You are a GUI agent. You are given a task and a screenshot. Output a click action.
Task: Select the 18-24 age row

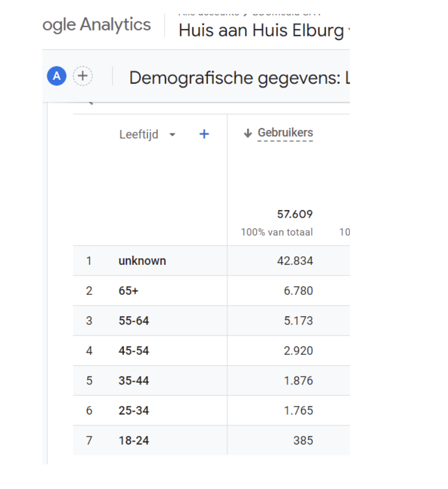(211, 440)
